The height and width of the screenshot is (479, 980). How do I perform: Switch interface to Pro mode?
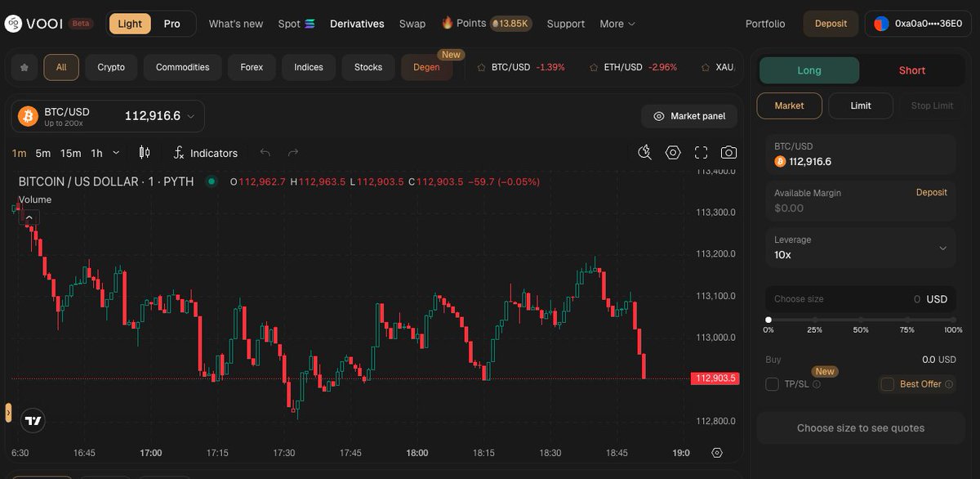click(x=171, y=24)
